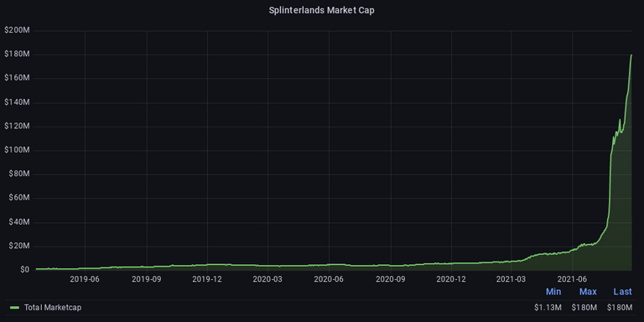Sort legend by Min column
Viewport: 644px width, 322px height.
point(553,292)
